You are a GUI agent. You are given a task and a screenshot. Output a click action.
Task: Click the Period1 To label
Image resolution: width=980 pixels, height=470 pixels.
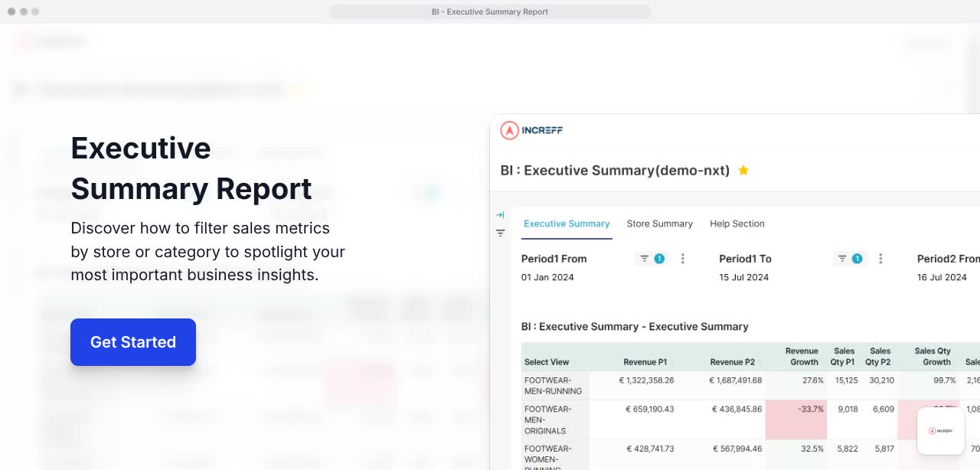tap(745, 259)
